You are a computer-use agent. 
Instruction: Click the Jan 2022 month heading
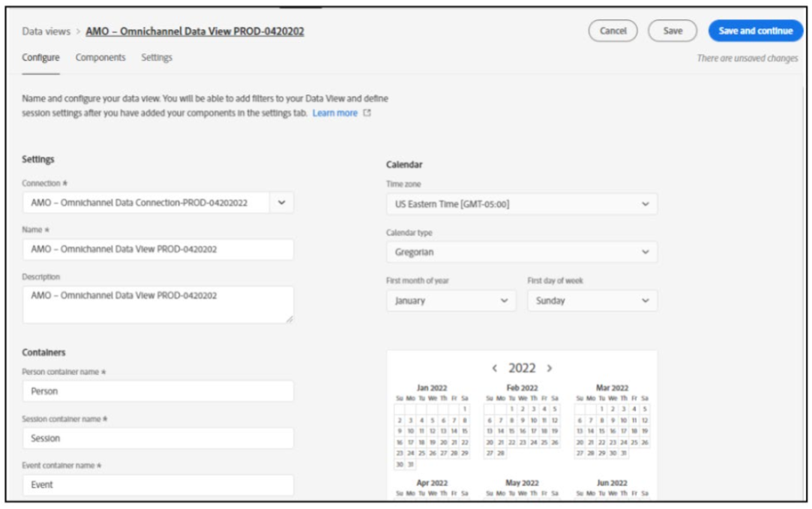click(x=432, y=388)
